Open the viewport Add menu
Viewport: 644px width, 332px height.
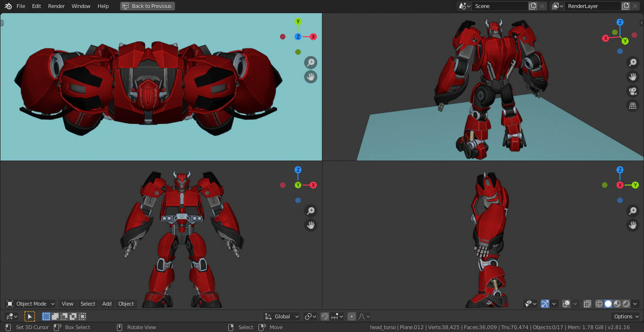point(107,304)
